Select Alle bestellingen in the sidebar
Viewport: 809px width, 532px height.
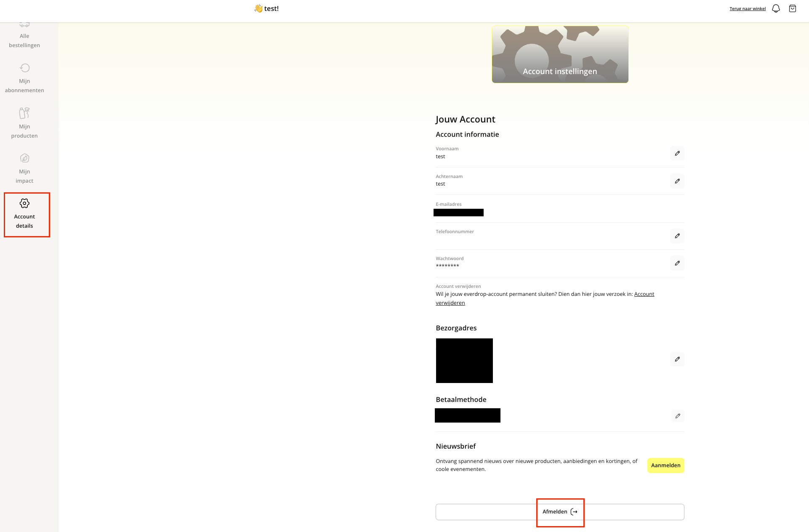coord(24,40)
